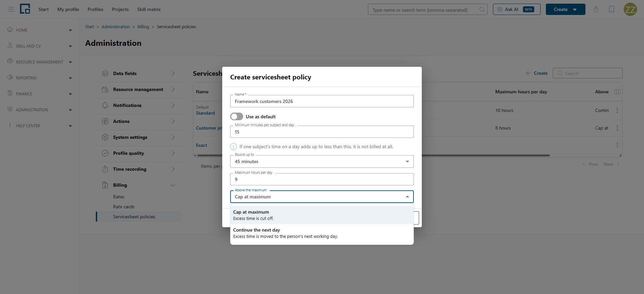The image size is (644, 294).
Task: Click the policies Search field
Action: point(588,73)
